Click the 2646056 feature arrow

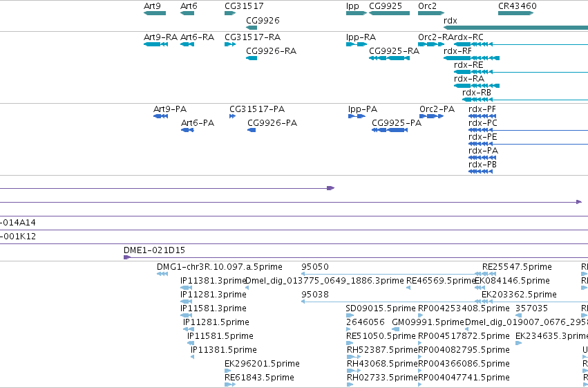tap(348, 329)
